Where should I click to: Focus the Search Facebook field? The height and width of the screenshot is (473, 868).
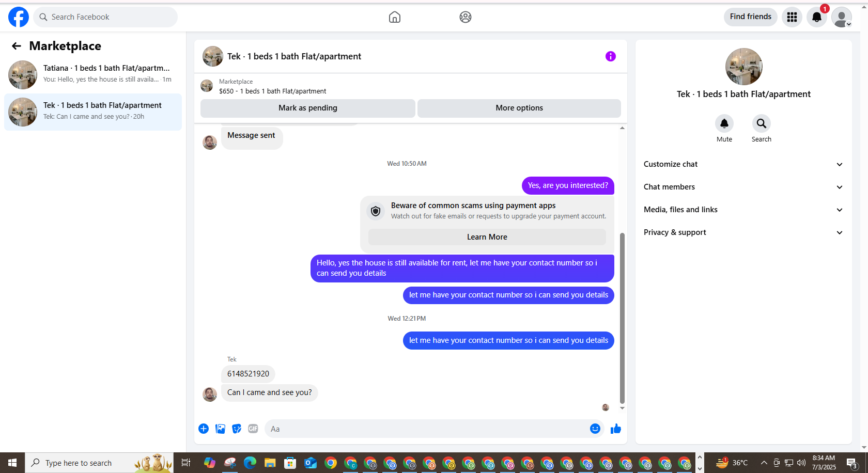[105, 17]
